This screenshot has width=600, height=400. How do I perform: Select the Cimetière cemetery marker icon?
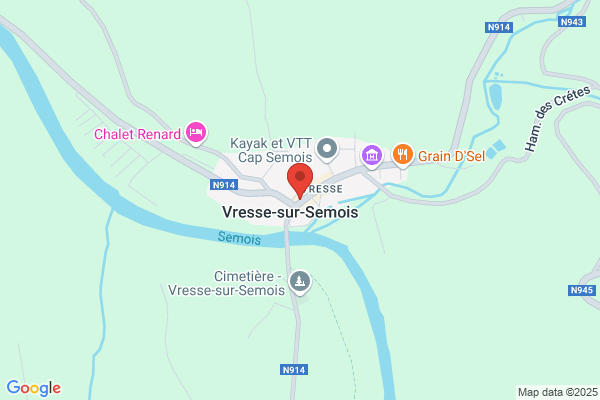(x=300, y=282)
